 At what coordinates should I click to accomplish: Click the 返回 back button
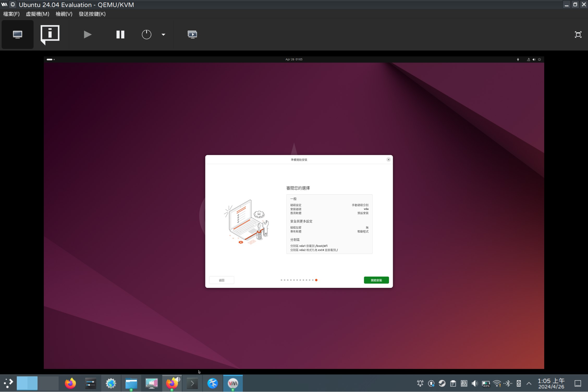click(x=222, y=280)
